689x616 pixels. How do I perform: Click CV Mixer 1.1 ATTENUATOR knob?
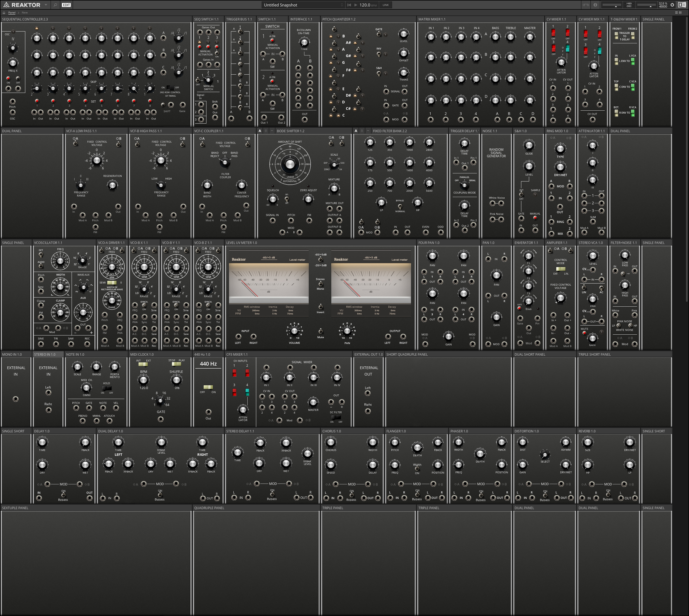(x=561, y=62)
